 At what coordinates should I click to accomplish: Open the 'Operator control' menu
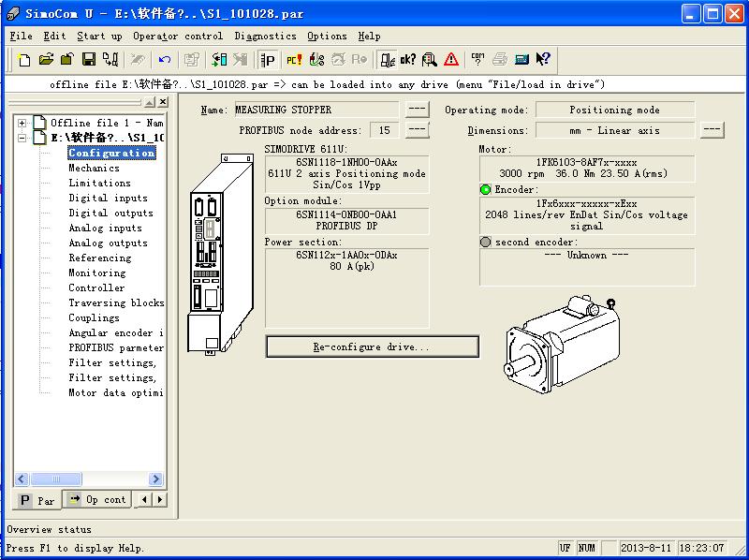(x=178, y=37)
